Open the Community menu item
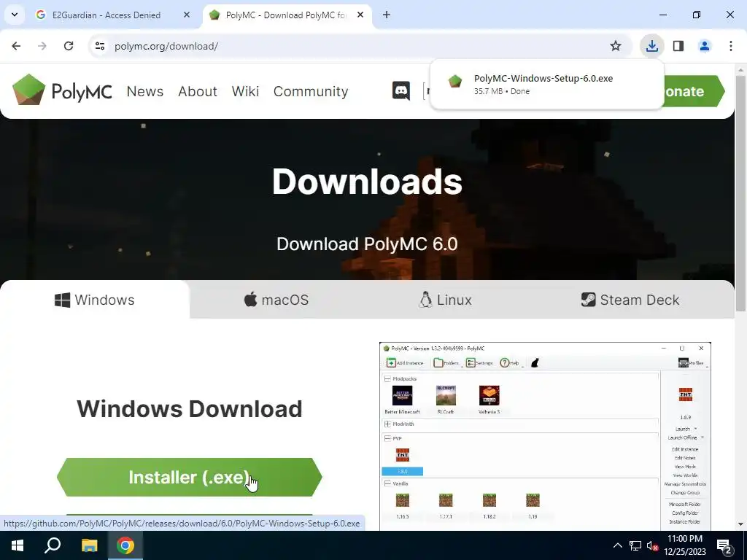Image resolution: width=747 pixels, height=560 pixels. click(311, 91)
